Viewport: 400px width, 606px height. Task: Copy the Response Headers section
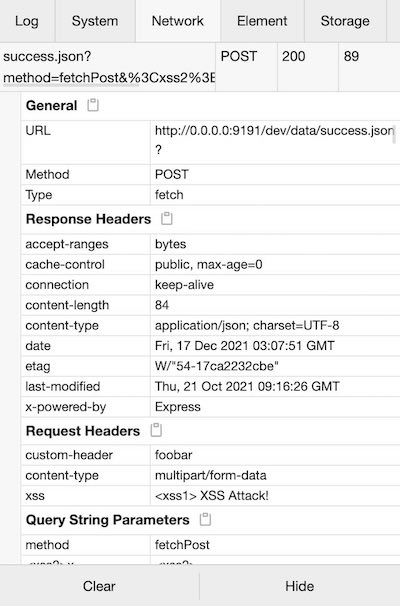(x=167, y=218)
